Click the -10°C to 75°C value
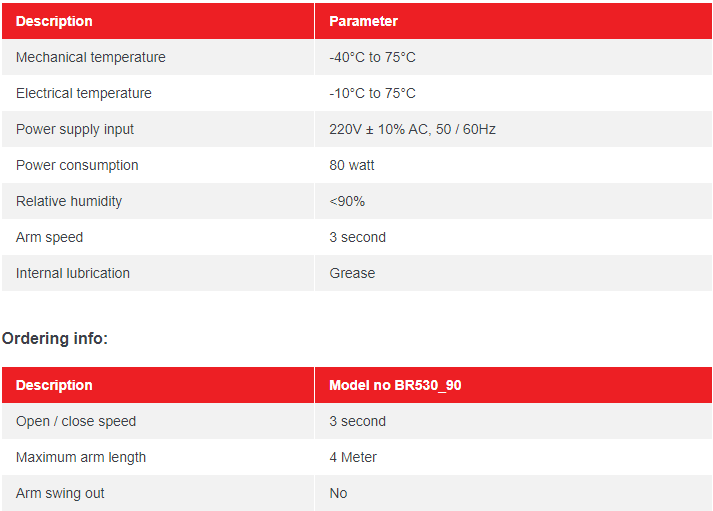This screenshot has width=713, height=511. [372, 93]
